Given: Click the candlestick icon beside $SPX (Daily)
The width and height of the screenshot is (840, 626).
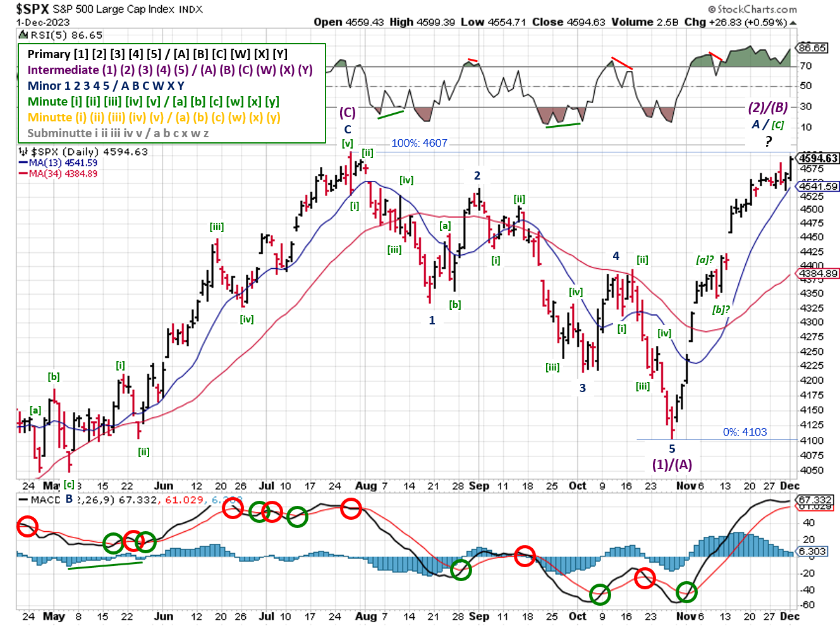Looking at the screenshot, I should click(x=23, y=152).
